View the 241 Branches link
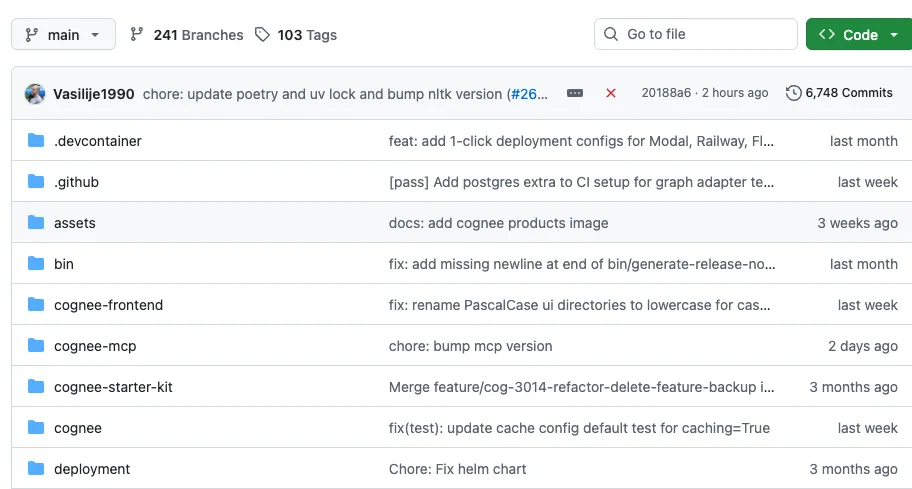Viewport: 912px width, 489px height. pyautogui.click(x=187, y=35)
